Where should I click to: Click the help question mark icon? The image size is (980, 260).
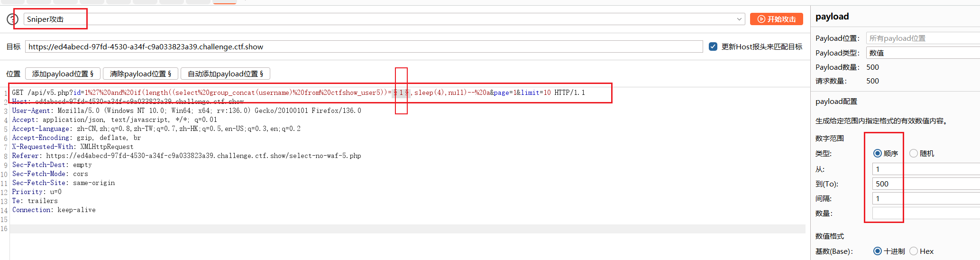coord(12,19)
